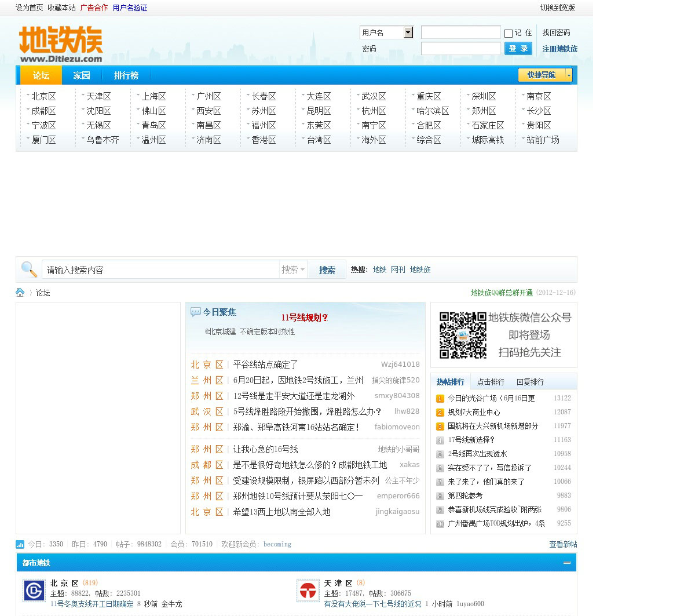Switch to the 点击排行 tab
This screenshot has height=616, width=695.
point(490,382)
